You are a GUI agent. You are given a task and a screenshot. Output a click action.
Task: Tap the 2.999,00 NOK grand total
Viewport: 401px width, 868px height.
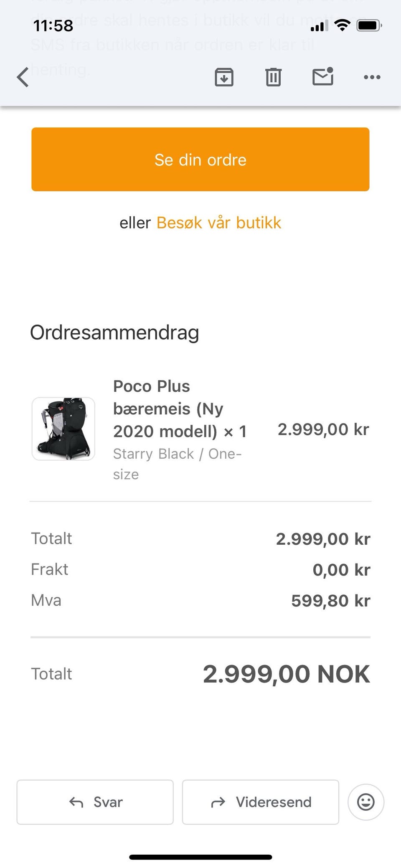click(x=286, y=674)
